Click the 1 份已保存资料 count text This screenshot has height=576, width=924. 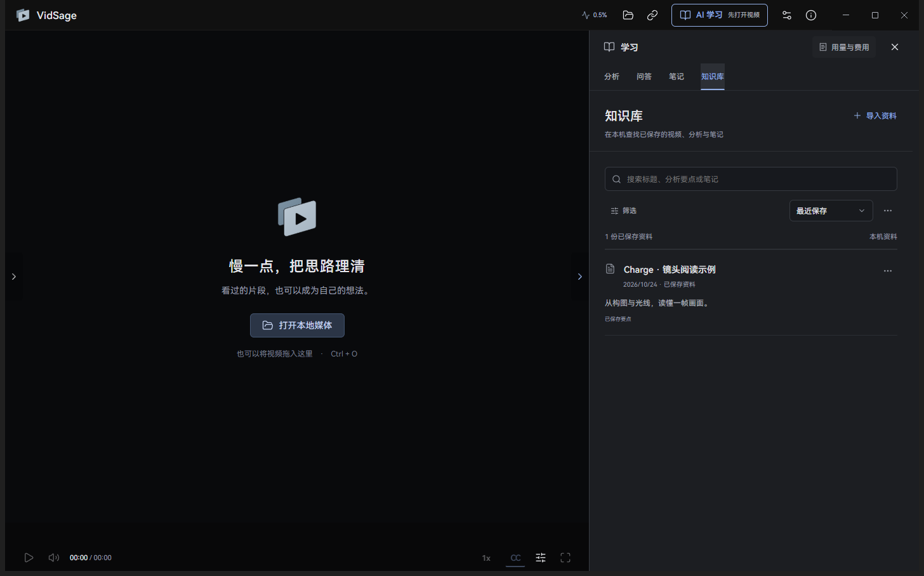coord(628,237)
